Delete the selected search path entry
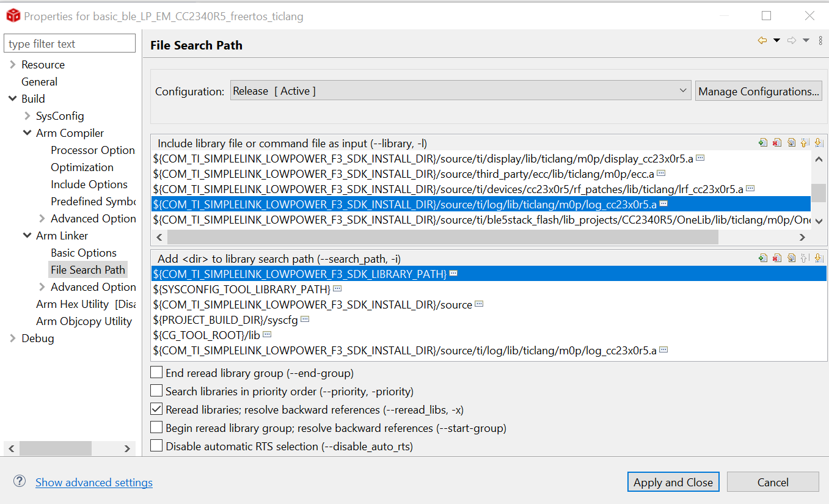Image resolution: width=829 pixels, height=504 pixels. pos(776,257)
